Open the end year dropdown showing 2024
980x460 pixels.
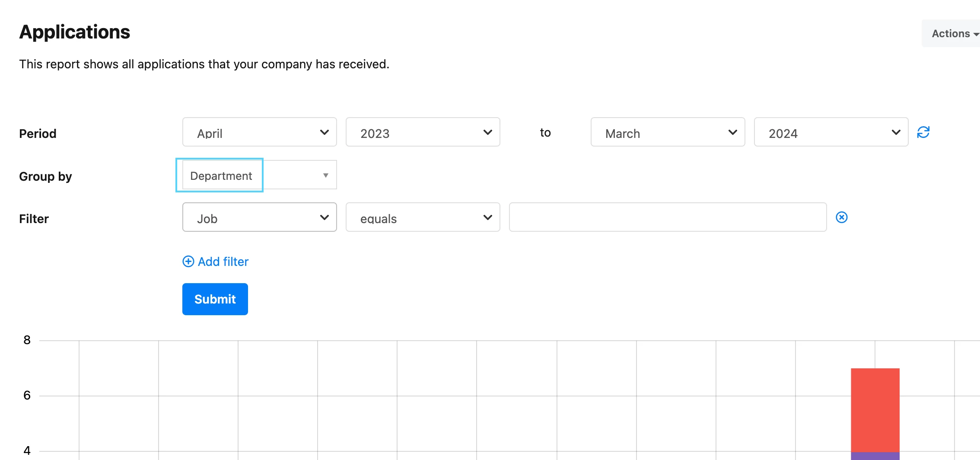pos(831,132)
